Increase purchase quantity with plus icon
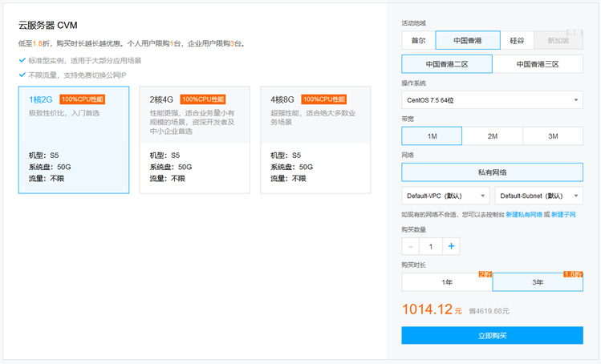 point(452,247)
